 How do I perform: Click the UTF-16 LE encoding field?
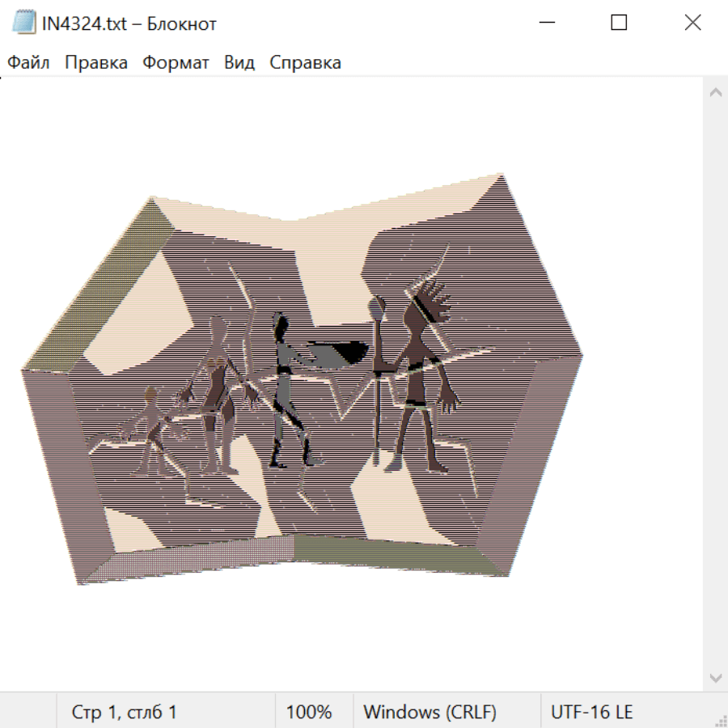tap(591, 713)
